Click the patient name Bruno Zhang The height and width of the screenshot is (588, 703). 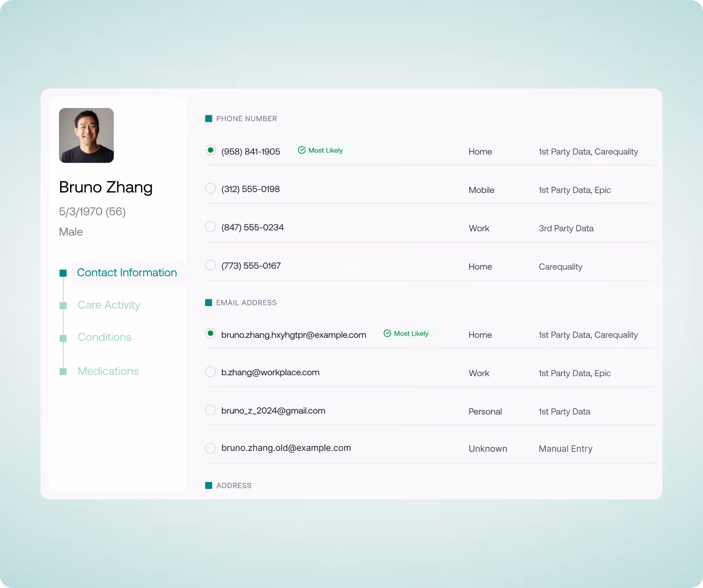click(106, 187)
